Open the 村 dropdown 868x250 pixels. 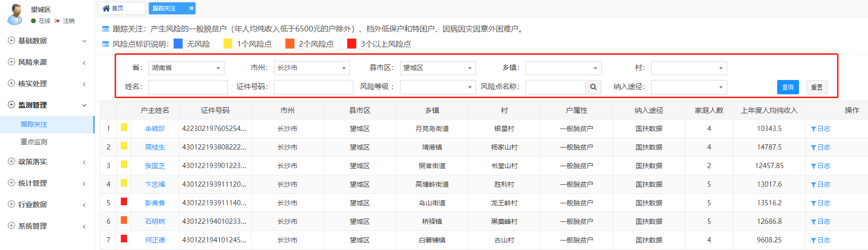coord(689,68)
